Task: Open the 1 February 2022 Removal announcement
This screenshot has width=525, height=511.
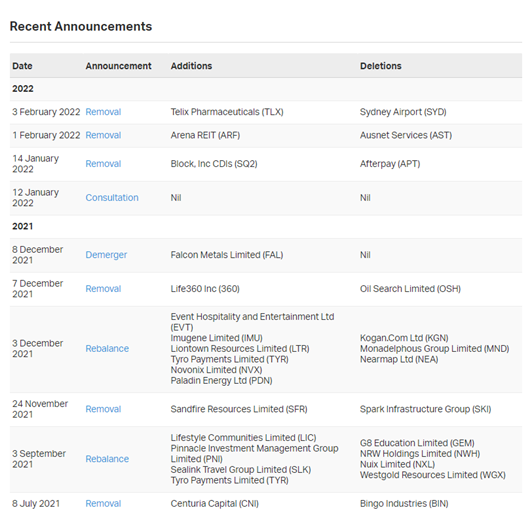Action: click(x=103, y=135)
